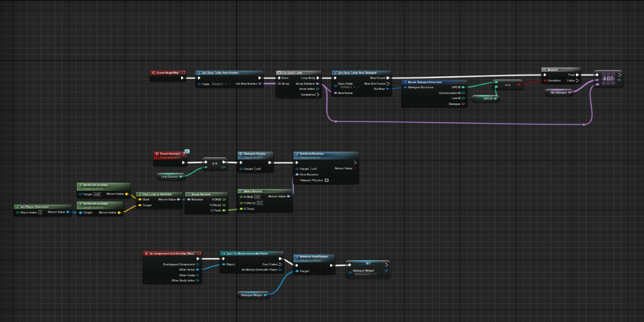Click the Cast To MotionControllerPawn cast icon
The image size is (644, 322).
tap(223, 254)
